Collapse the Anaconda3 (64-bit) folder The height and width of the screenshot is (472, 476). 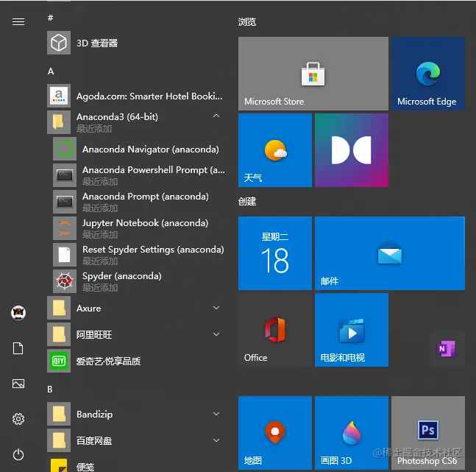coord(136,122)
